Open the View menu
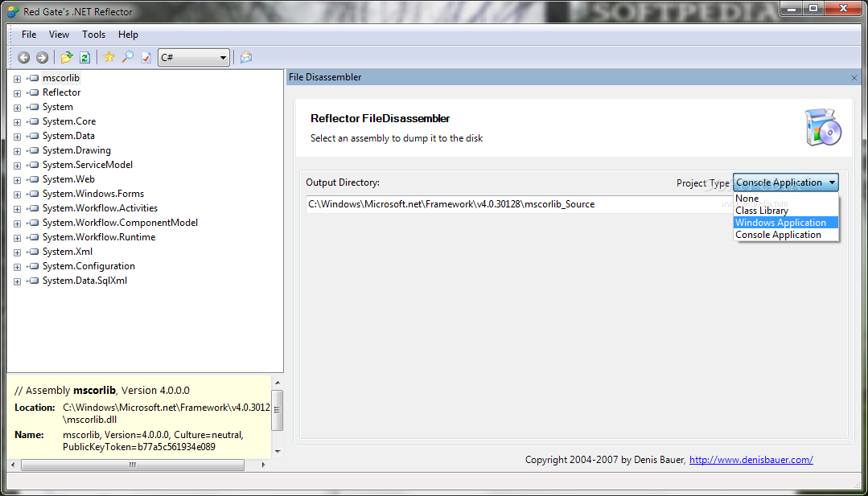Screen dimensions: 868x496 pos(59,35)
